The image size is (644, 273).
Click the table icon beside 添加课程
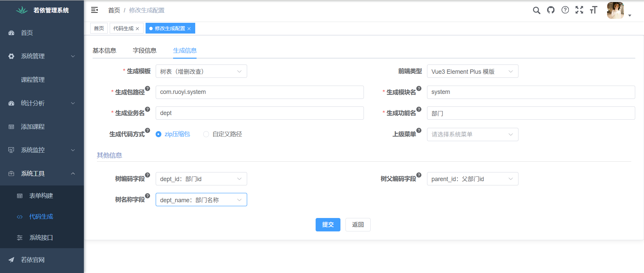coord(11,127)
